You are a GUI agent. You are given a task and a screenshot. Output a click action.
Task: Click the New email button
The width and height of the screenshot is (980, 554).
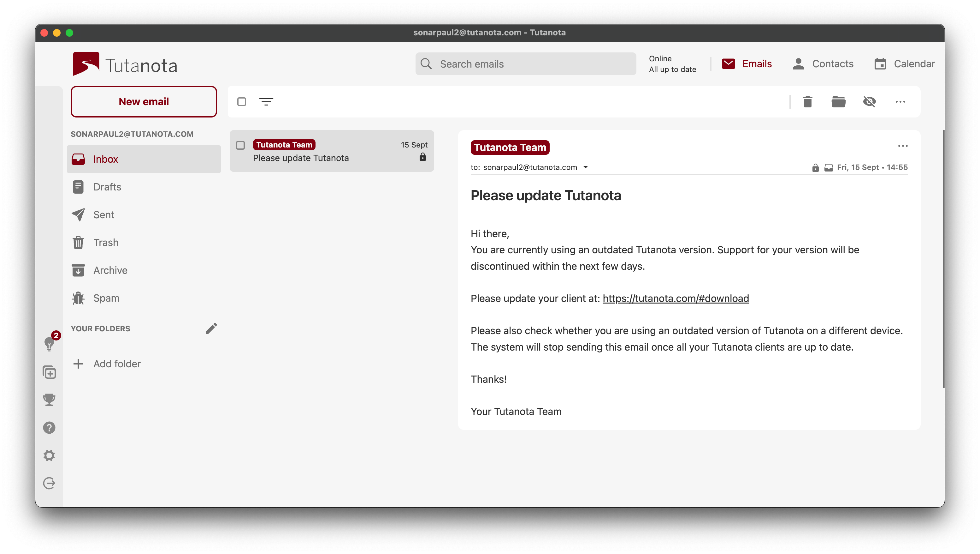[144, 102]
